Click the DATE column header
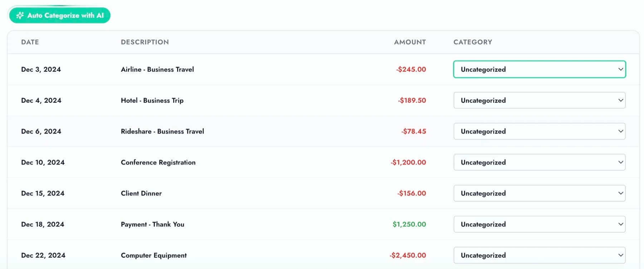Image resolution: width=644 pixels, height=269 pixels. click(x=30, y=42)
